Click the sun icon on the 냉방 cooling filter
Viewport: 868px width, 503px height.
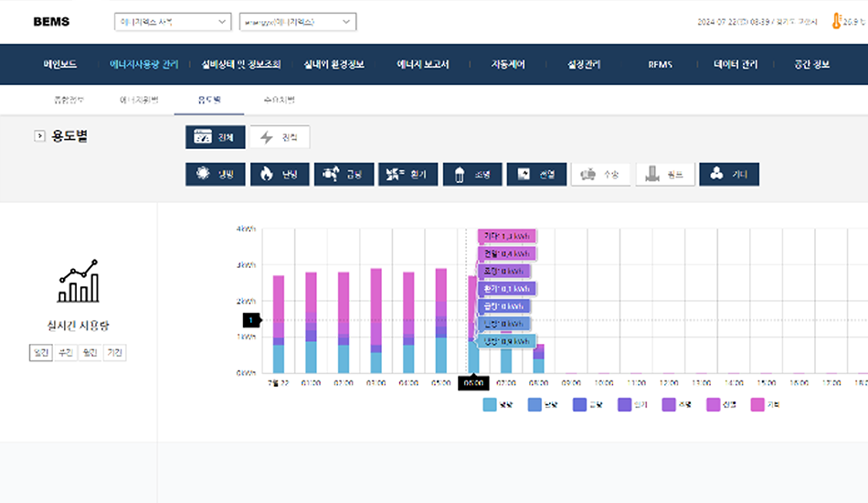coord(201,175)
